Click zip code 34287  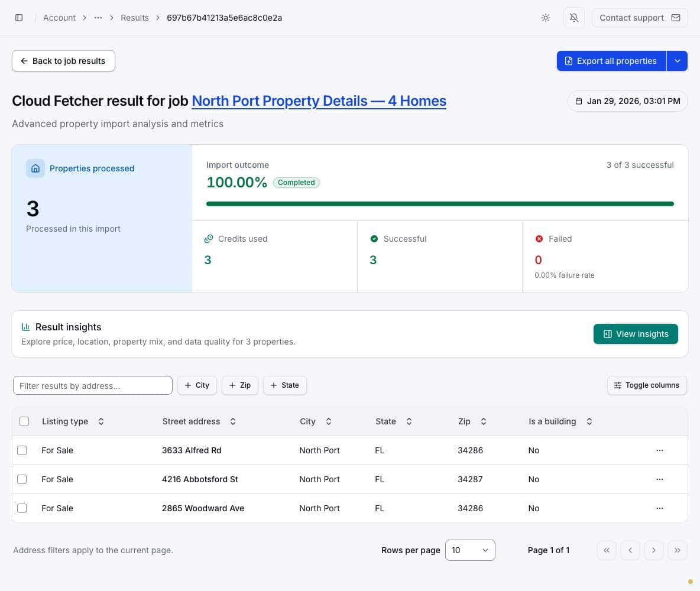(x=470, y=479)
